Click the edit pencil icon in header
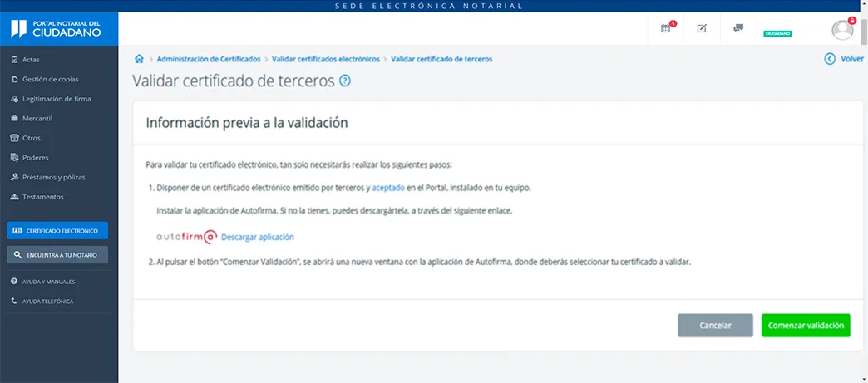868x383 pixels. [x=701, y=28]
